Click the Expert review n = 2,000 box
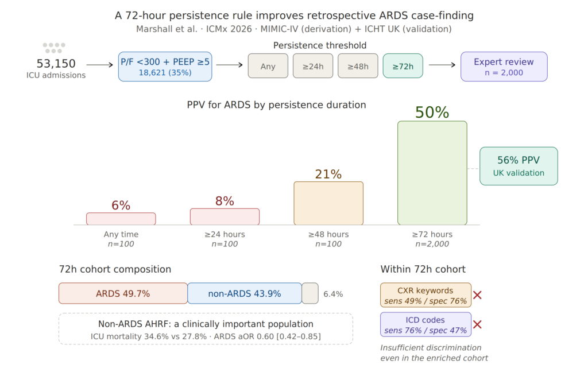The width and height of the screenshot is (588, 372). point(504,67)
